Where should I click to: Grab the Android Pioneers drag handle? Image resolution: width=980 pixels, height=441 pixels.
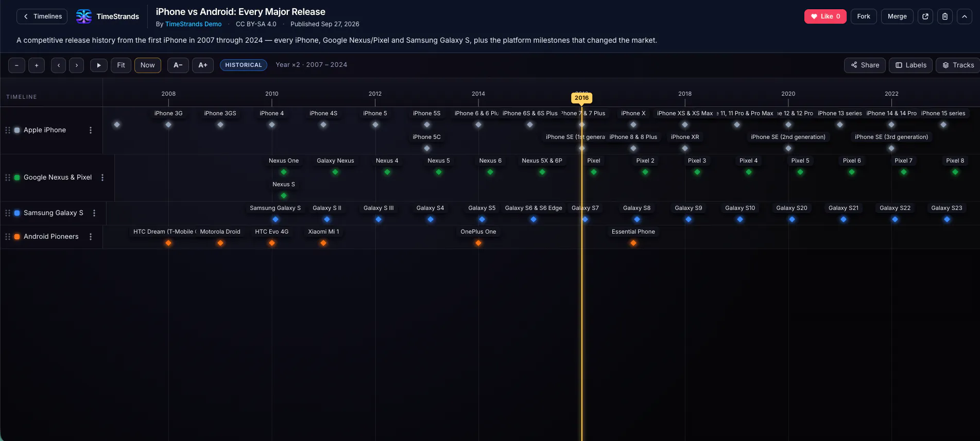[x=8, y=237]
